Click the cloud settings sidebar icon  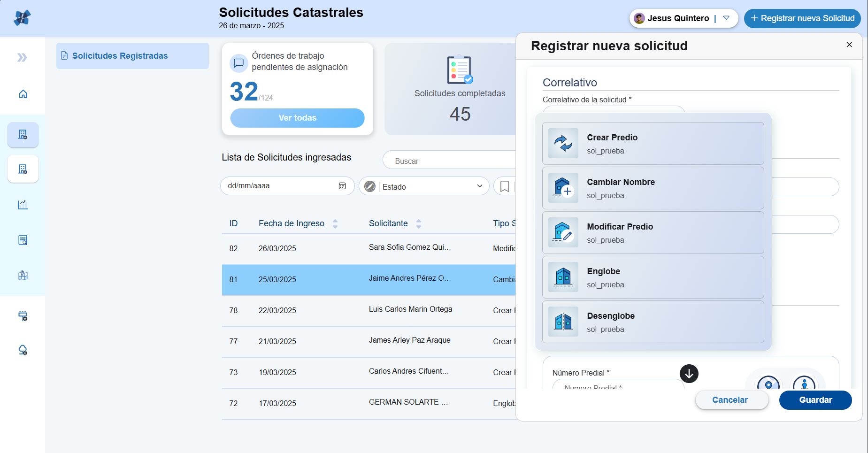point(23,350)
